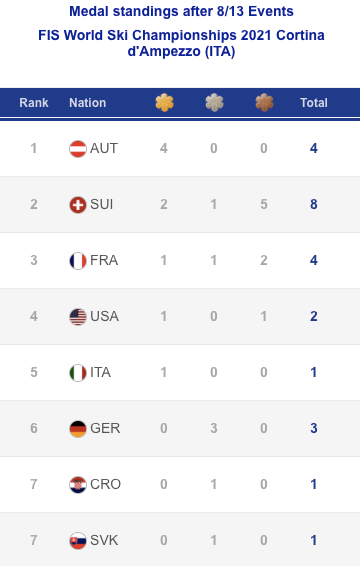Select the Total column header

(x=314, y=103)
